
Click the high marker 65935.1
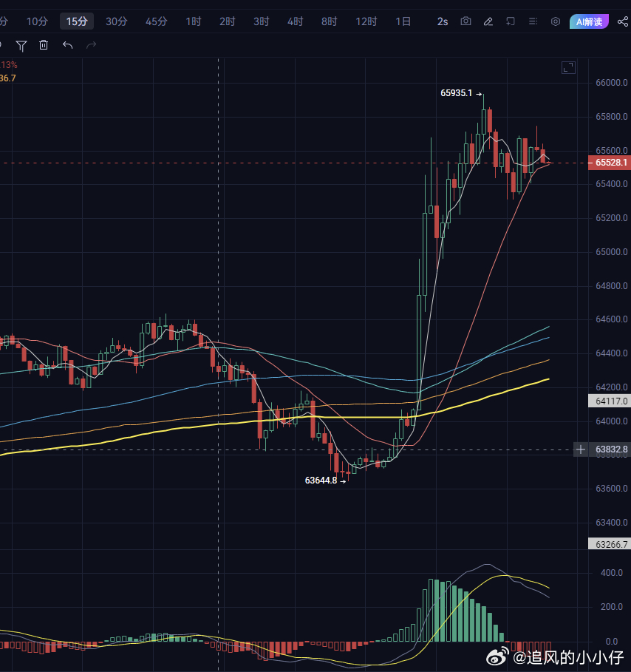pyautogui.click(x=456, y=93)
